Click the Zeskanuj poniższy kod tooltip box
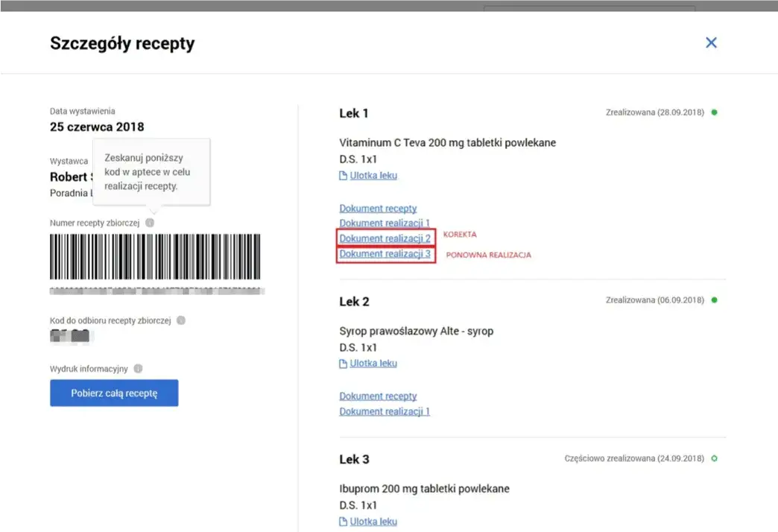778x532 pixels. point(152,170)
